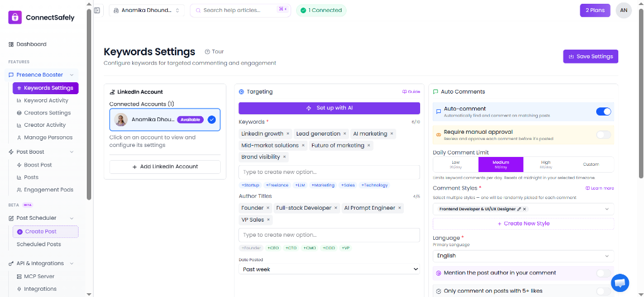Click the ConnectSafely lock logo

15,18
